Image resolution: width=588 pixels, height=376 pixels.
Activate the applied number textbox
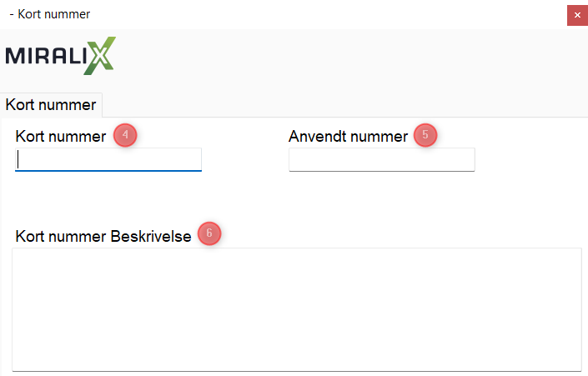click(x=381, y=159)
